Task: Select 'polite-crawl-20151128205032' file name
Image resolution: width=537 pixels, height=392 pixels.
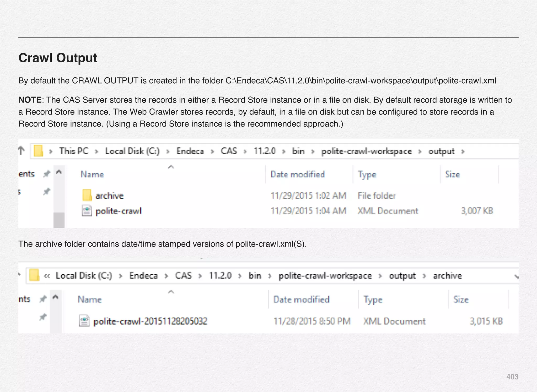Action: 150,321
